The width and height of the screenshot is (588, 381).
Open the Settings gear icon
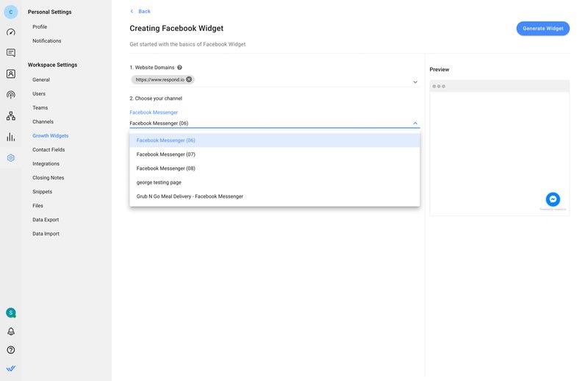11,157
